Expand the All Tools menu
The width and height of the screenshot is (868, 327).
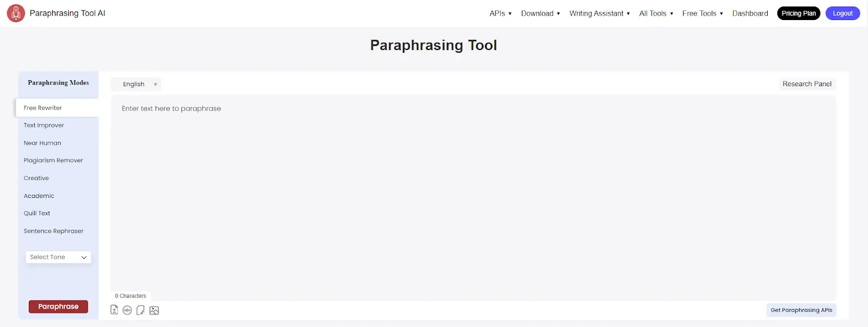(x=656, y=13)
